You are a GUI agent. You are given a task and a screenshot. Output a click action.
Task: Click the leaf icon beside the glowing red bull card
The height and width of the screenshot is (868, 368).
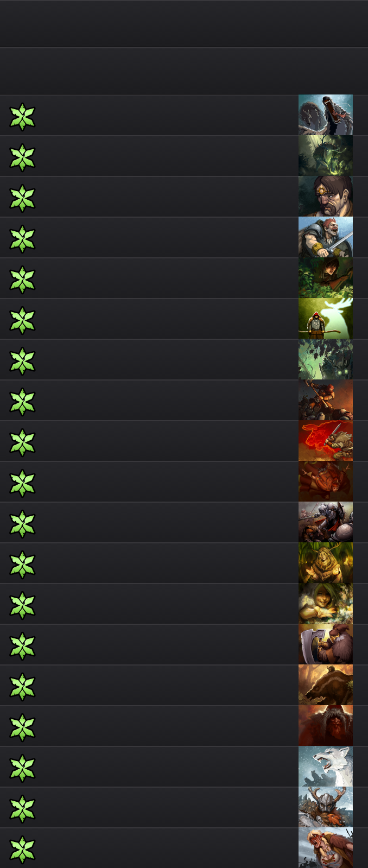[22, 442]
